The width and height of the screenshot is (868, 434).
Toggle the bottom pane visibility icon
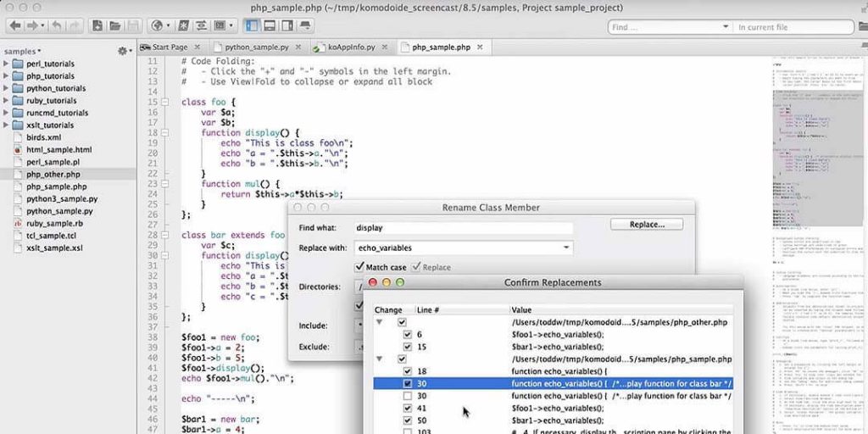pos(270,25)
